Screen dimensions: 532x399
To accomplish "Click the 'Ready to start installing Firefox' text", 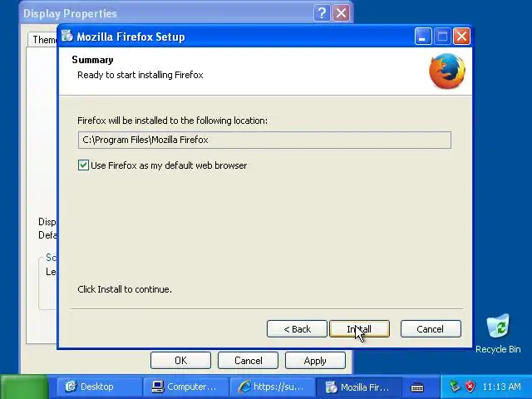I will 140,75.
